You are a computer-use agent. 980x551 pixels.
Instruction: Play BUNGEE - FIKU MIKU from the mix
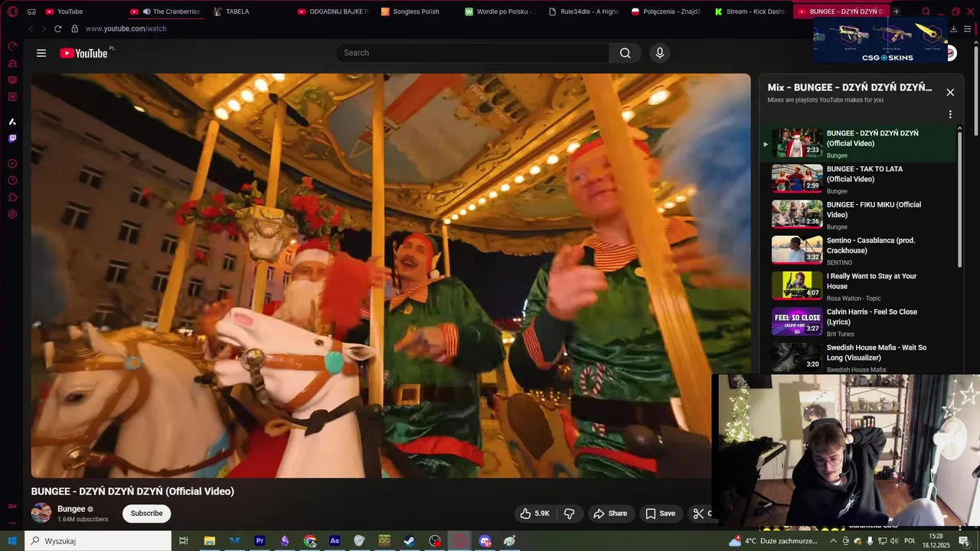(x=857, y=215)
